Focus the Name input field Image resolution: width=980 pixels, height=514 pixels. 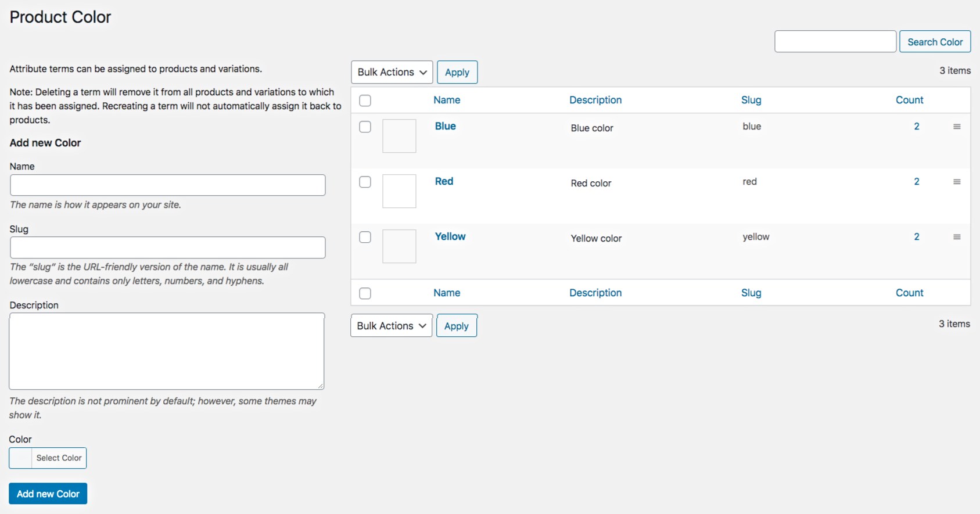[168, 185]
